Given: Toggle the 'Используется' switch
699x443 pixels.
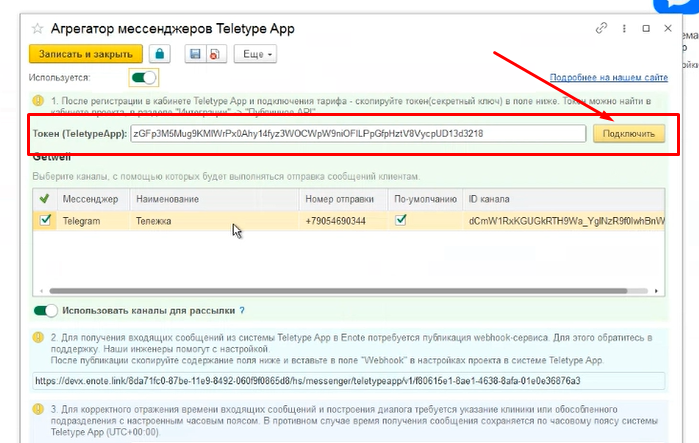Looking at the screenshot, I should pyautogui.click(x=145, y=76).
